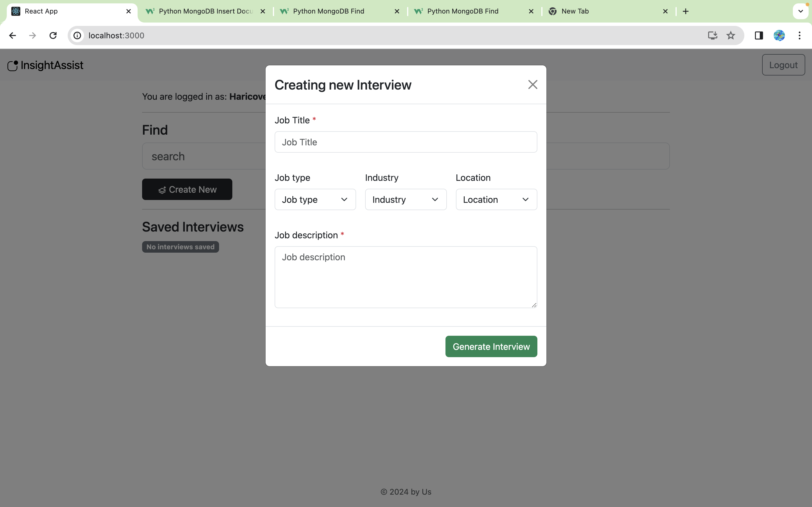The image size is (812, 507).
Task: Expand the Location dropdown
Action: (496, 199)
